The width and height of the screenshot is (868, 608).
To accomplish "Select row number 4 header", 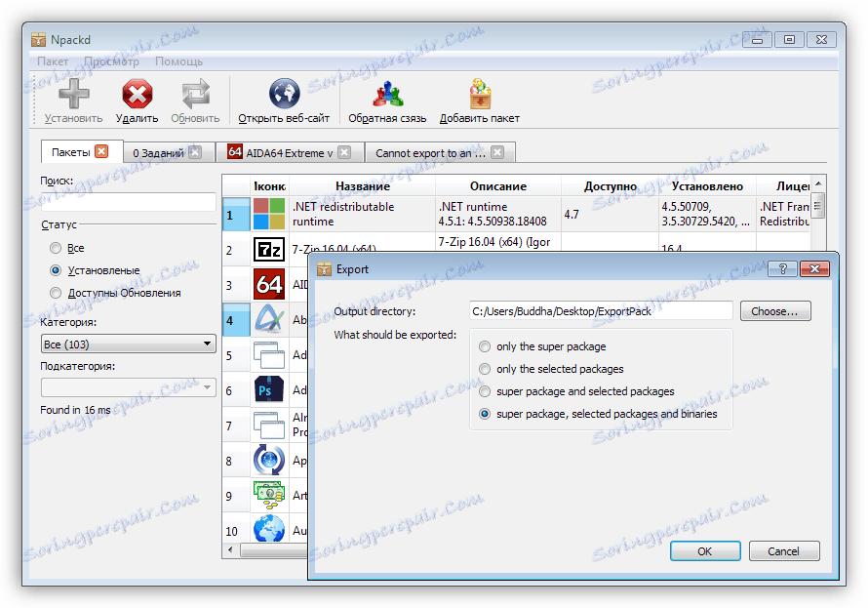I will (x=236, y=320).
